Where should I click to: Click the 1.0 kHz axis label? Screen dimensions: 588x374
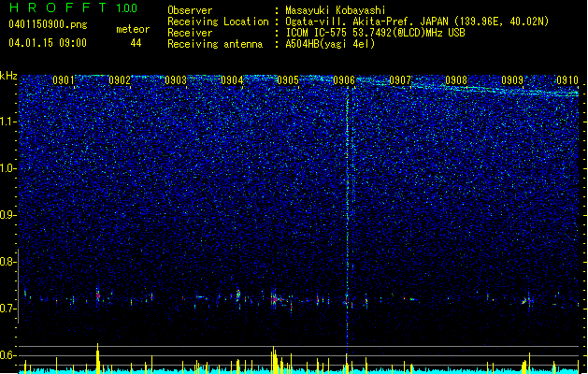pos(7,168)
